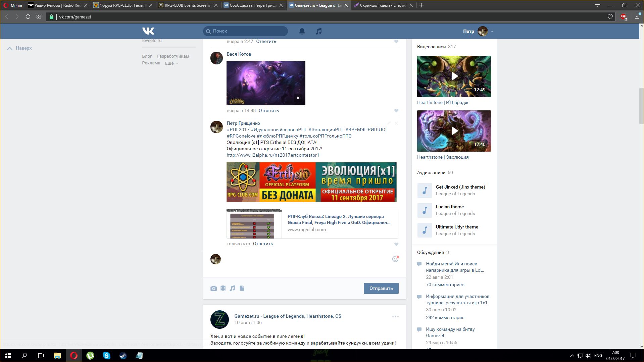Reply to Вася Котов via Ответить

tap(268, 110)
